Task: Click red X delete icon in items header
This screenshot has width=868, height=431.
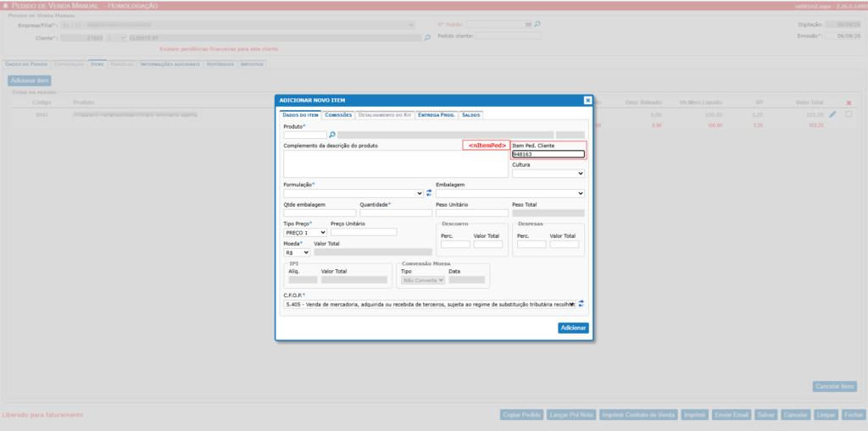Action: [x=849, y=103]
